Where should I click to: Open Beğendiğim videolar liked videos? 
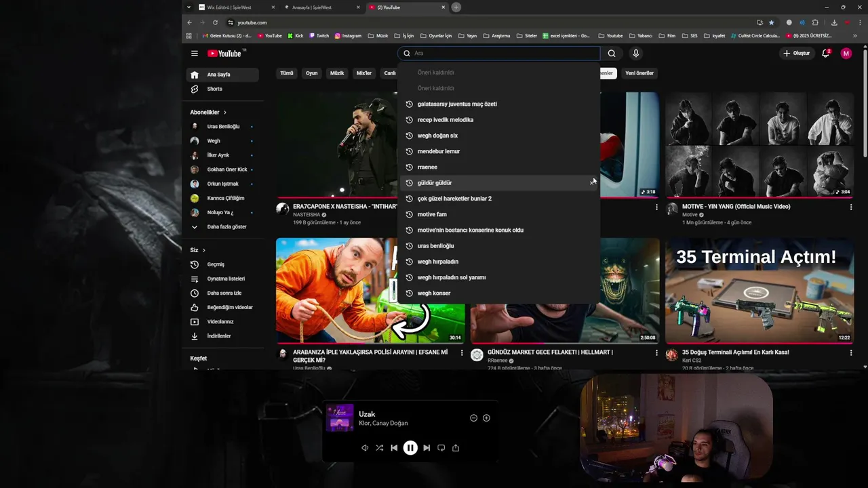pos(222,307)
